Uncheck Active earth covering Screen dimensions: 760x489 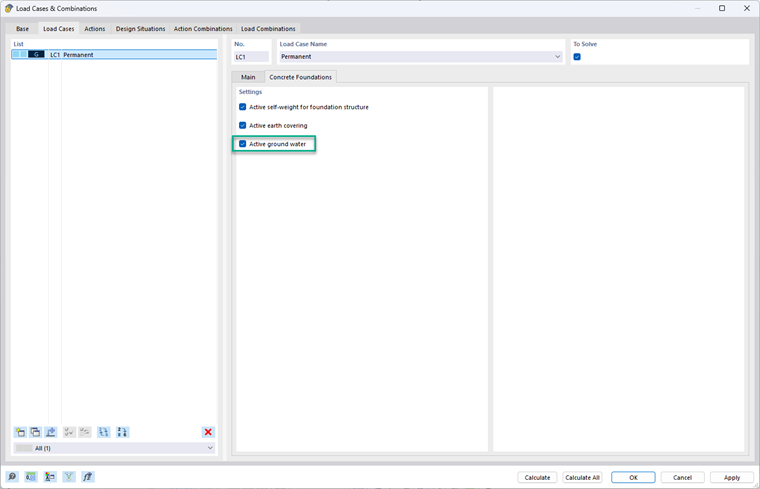pos(242,125)
